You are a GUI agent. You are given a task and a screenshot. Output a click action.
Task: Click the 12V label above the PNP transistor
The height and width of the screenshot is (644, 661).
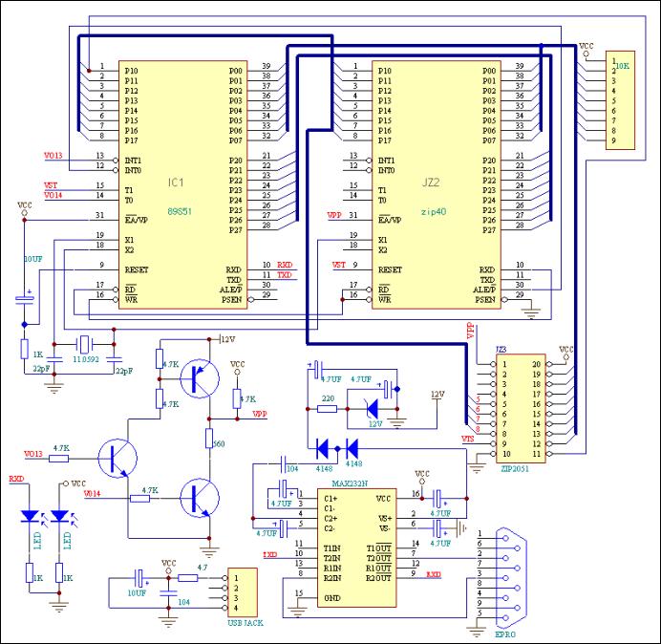[228, 339]
